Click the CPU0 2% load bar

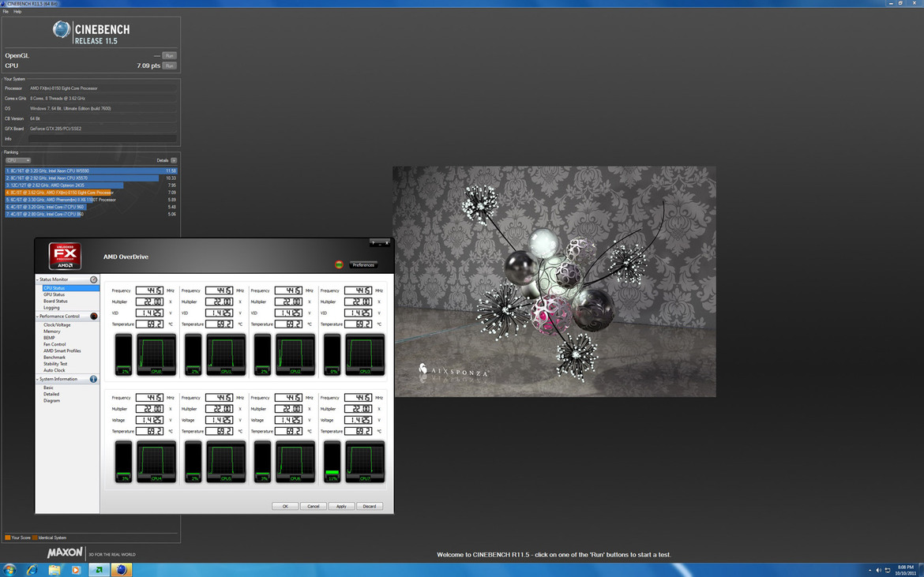point(124,354)
